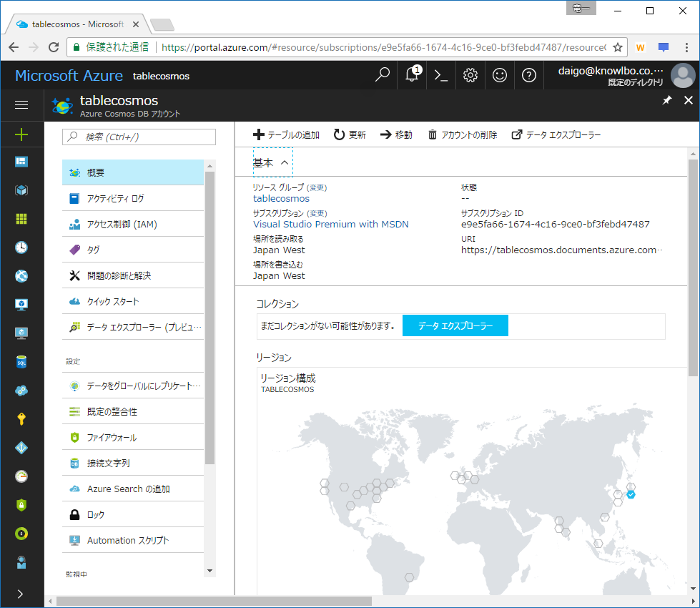Open feedback smiley icon

click(x=500, y=75)
